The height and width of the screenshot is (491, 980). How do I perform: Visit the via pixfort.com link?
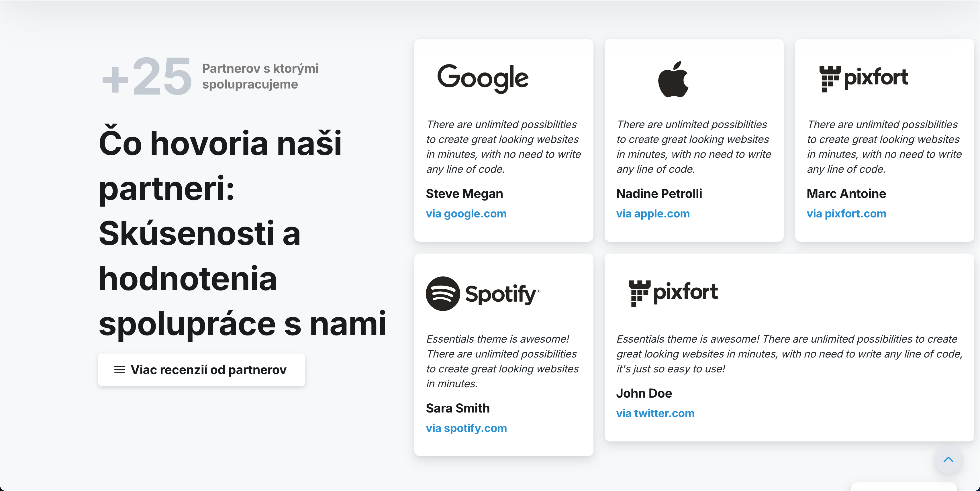(x=846, y=214)
